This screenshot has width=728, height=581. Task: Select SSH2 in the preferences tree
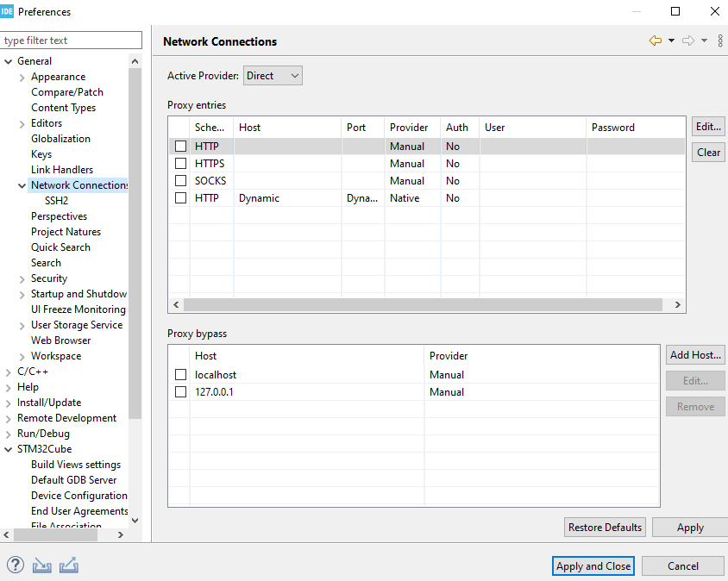[x=56, y=201]
